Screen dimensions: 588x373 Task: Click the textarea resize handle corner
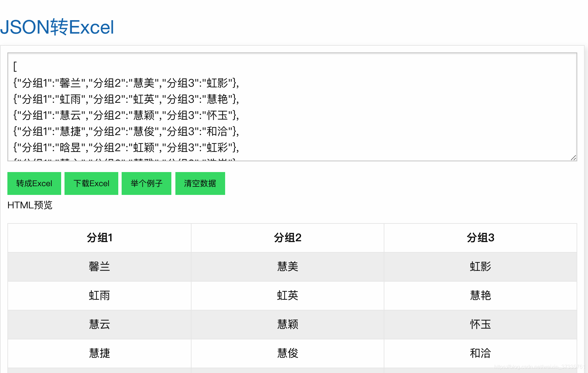[574, 158]
